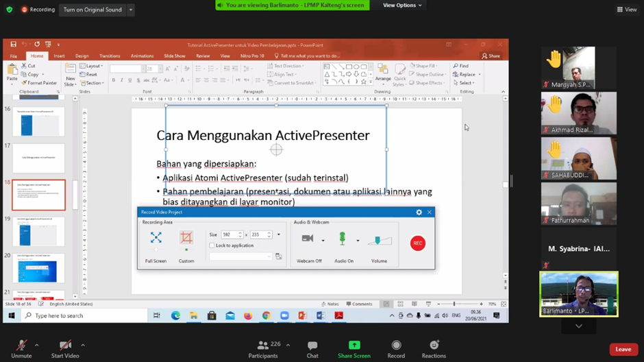This screenshot has width=644, height=362.
Task: Open the Comments pane in status bar
Action: pyautogui.click(x=360, y=304)
